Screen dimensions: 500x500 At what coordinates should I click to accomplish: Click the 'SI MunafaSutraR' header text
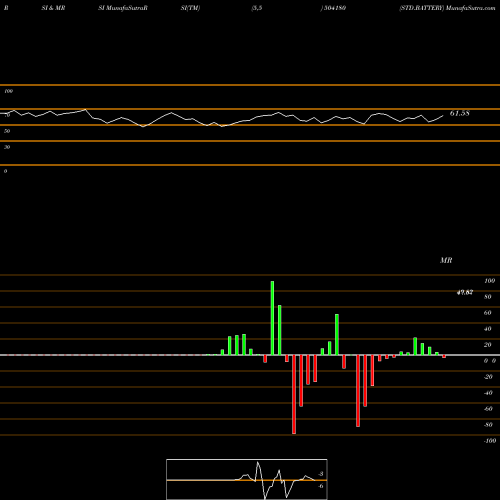(123, 8)
